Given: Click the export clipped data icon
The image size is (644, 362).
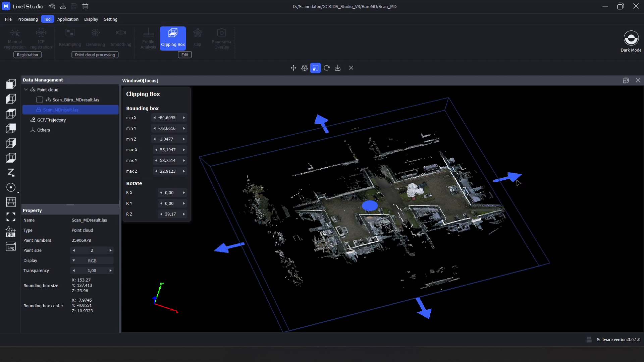Looking at the screenshot, I should pyautogui.click(x=338, y=68).
